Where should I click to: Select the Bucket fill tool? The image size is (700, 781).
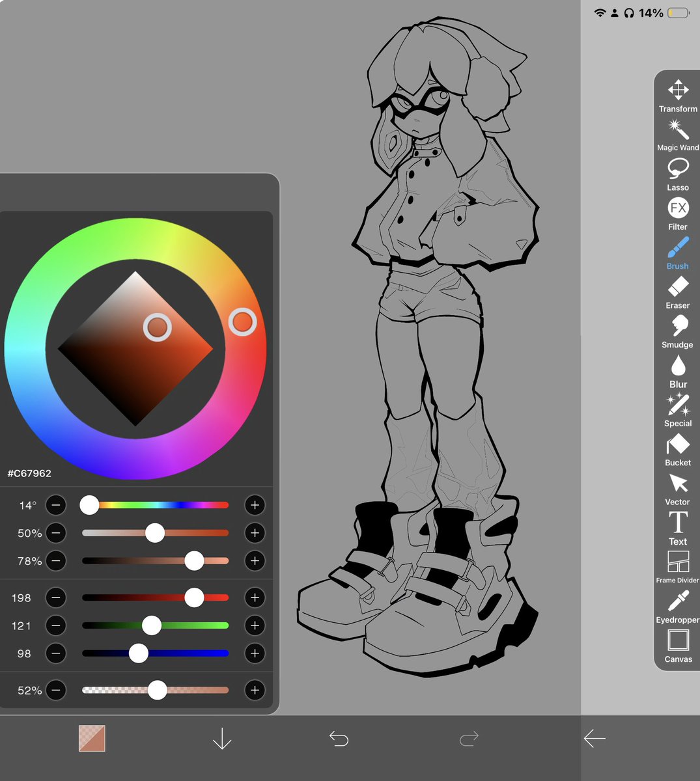(x=678, y=450)
